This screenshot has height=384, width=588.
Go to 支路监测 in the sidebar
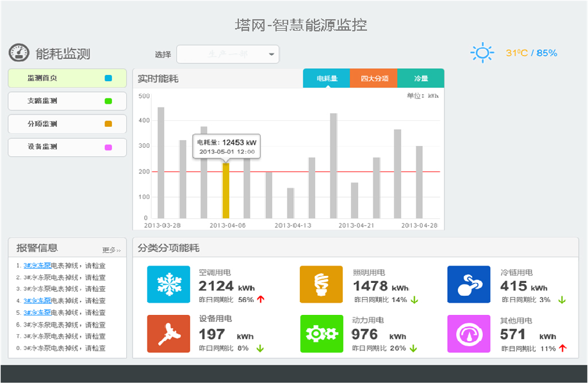67,101
